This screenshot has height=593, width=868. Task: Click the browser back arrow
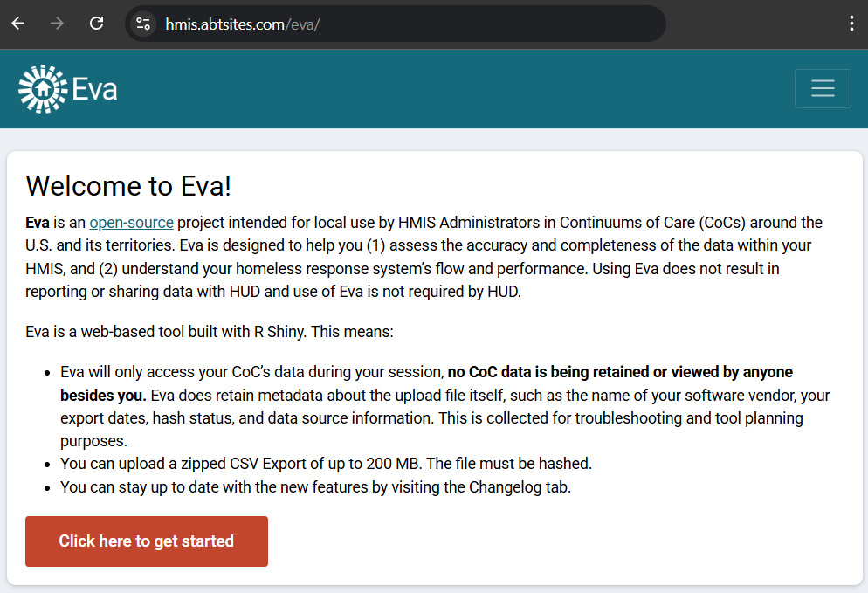[x=18, y=24]
